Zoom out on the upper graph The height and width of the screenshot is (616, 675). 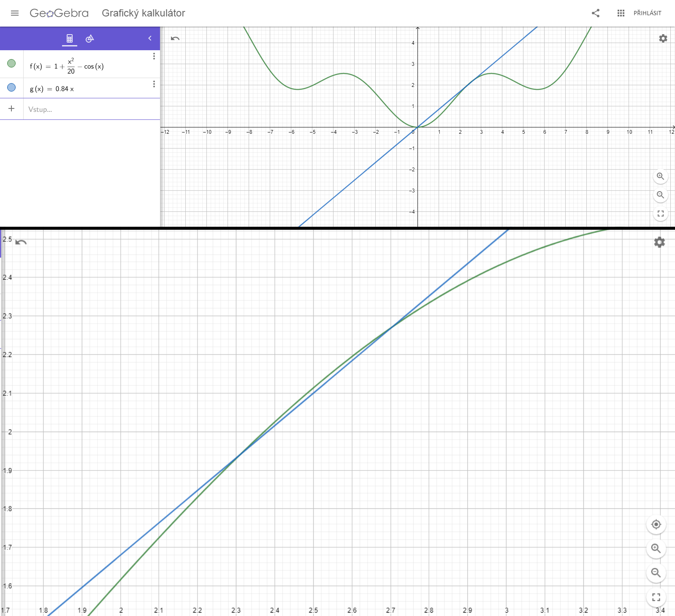pyautogui.click(x=660, y=195)
